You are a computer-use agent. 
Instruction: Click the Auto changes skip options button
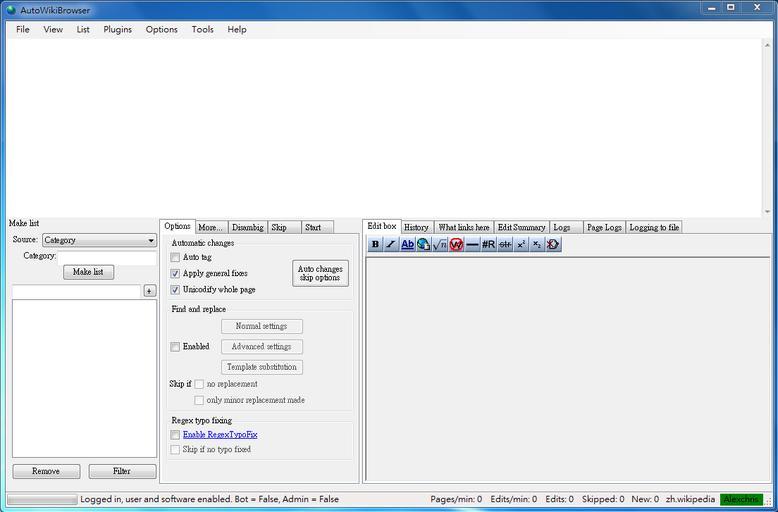tap(320, 273)
